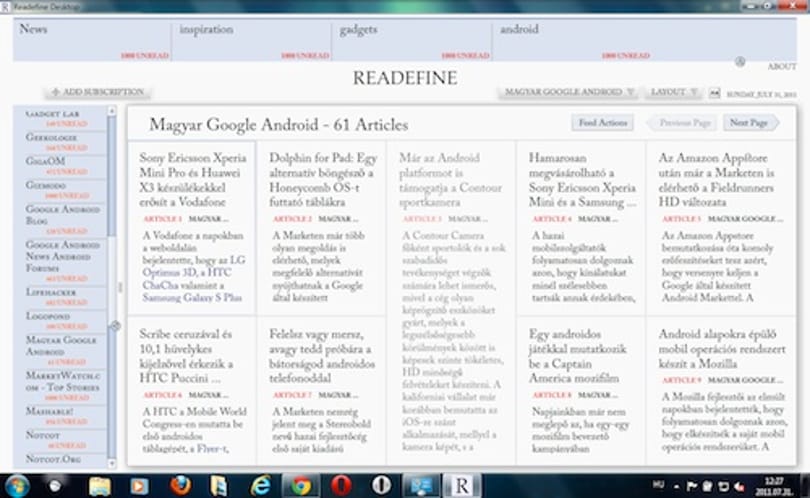Click sidebar scrollbar up arrow
The image size is (810, 498).
[x=112, y=111]
